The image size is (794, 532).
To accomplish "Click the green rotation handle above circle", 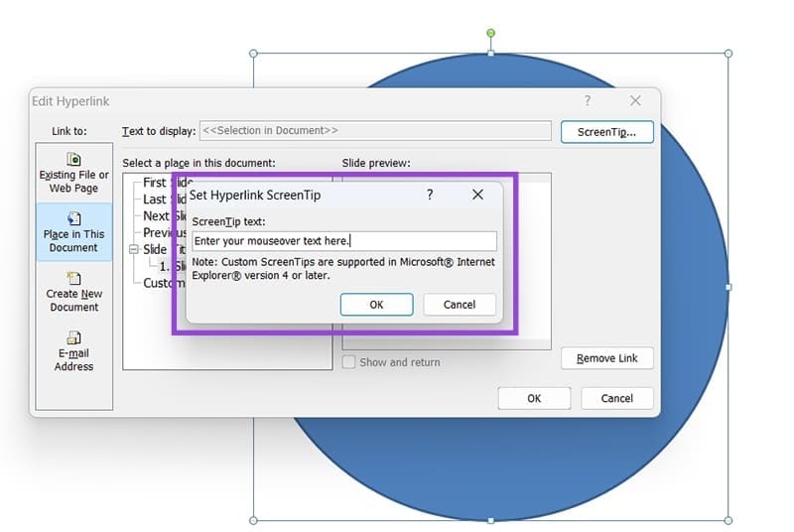I will pos(490,33).
